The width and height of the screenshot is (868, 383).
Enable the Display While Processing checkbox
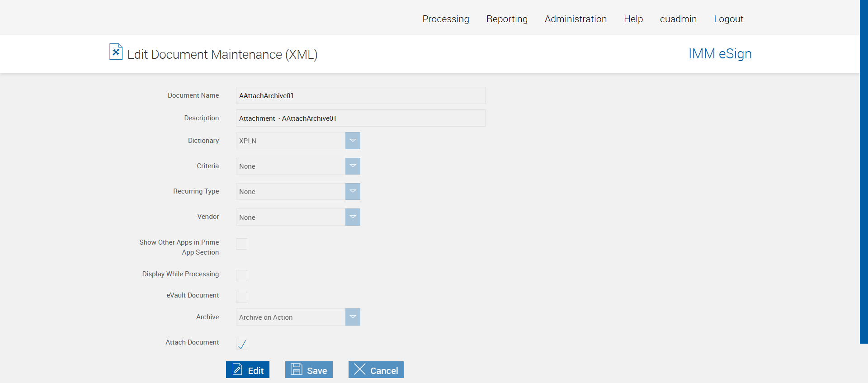tap(242, 276)
